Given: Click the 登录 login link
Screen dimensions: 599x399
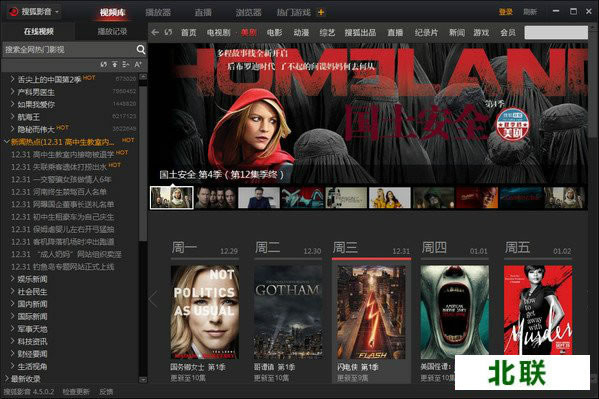Looking at the screenshot, I should (x=506, y=12).
